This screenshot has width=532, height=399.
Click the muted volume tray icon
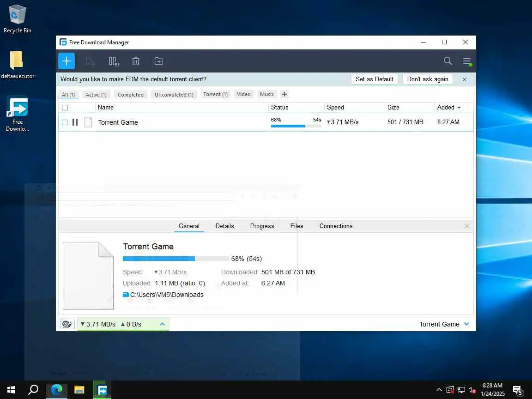coord(472,390)
